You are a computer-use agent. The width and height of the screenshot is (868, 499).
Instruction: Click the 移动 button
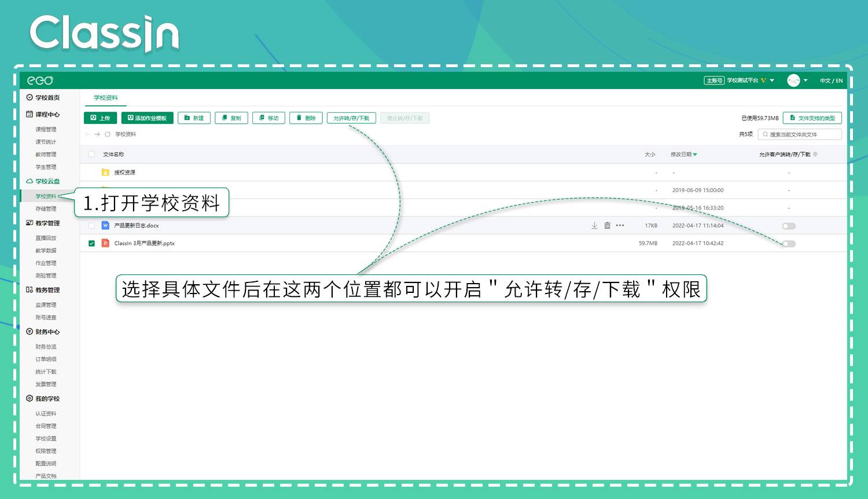coord(269,118)
